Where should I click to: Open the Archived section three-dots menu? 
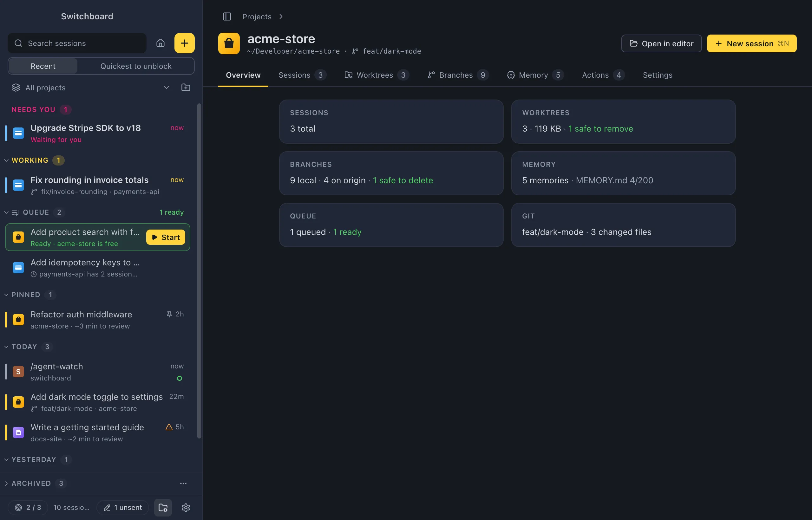183,484
